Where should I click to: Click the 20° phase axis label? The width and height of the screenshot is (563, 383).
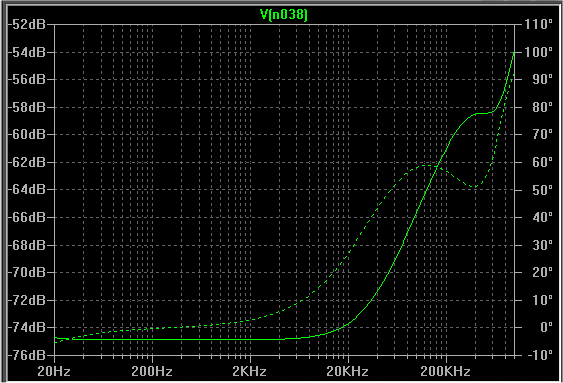(x=542, y=272)
